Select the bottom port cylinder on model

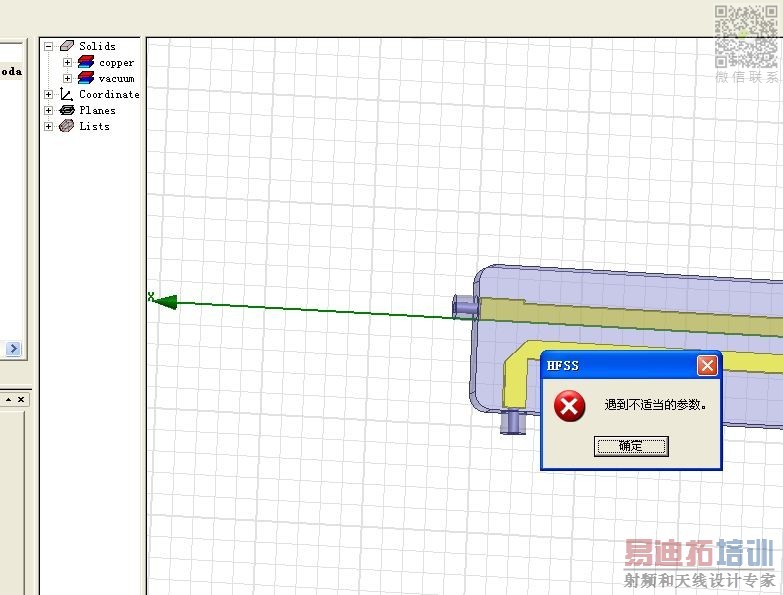513,421
